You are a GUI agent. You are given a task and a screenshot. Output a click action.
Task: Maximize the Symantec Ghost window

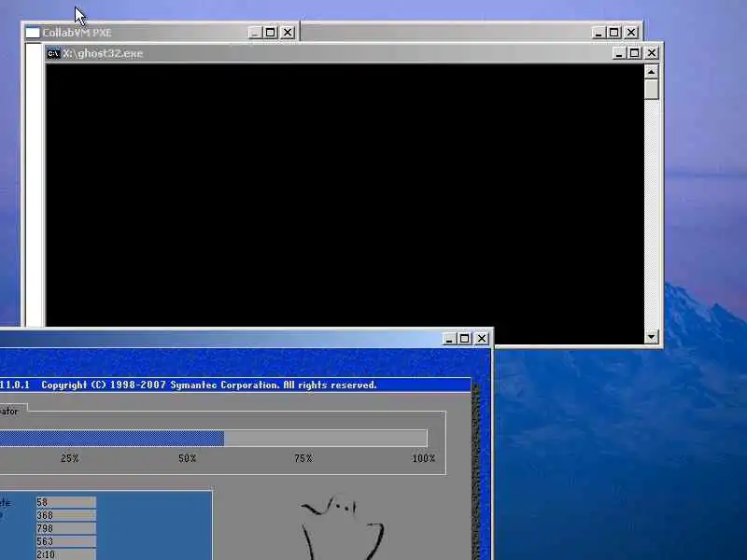pyautogui.click(x=465, y=339)
